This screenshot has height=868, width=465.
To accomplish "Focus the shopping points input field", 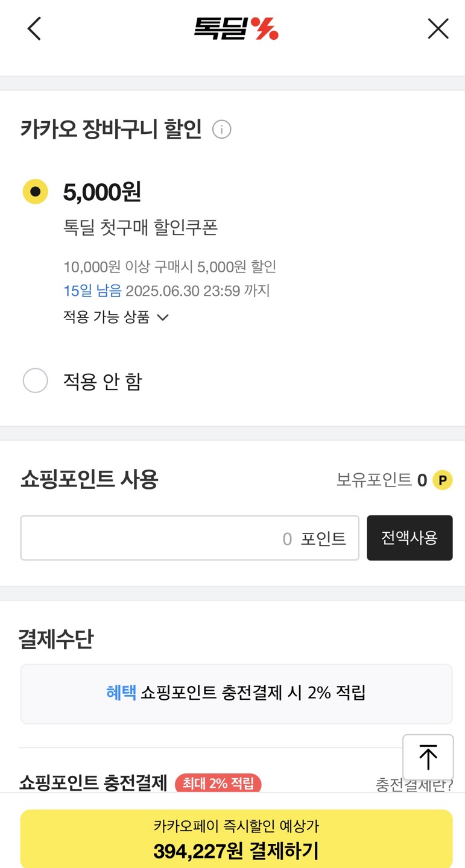I will coord(189,538).
